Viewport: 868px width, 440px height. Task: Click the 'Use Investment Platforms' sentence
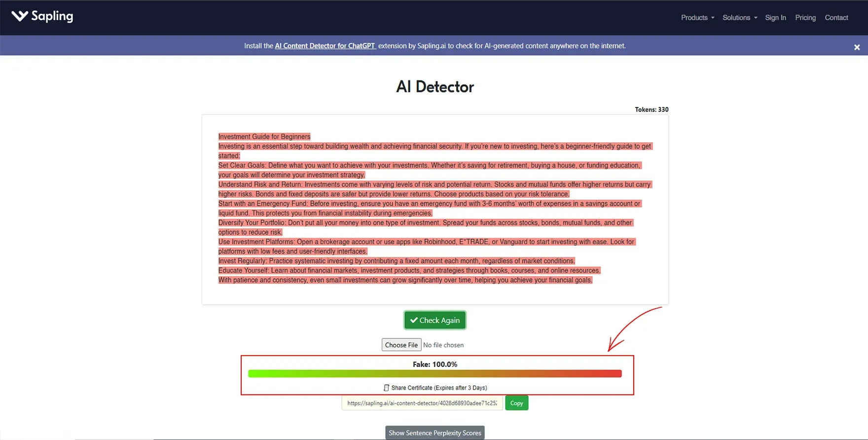427,247
